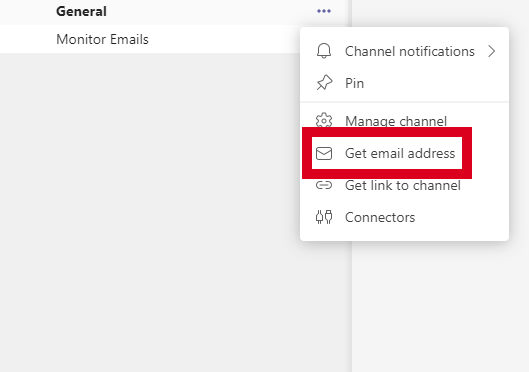Click the gear icon for Manage channel
Viewport: 529px width, 372px height.
324,120
